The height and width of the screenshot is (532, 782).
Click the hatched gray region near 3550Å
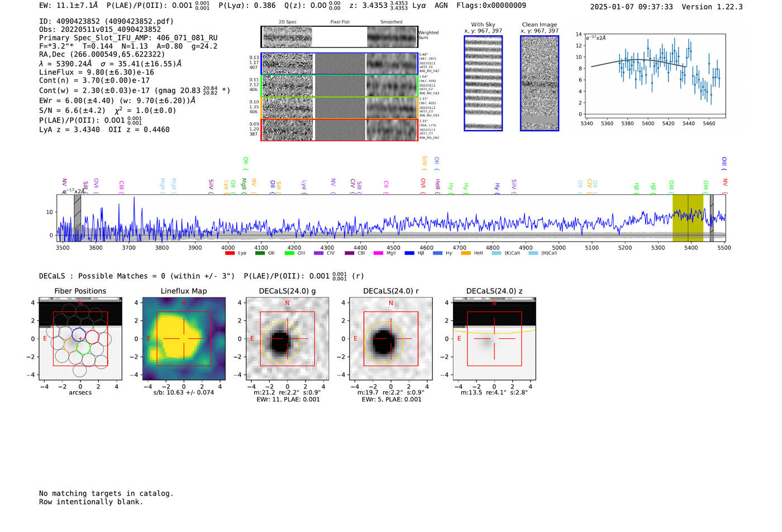click(x=78, y=218)
